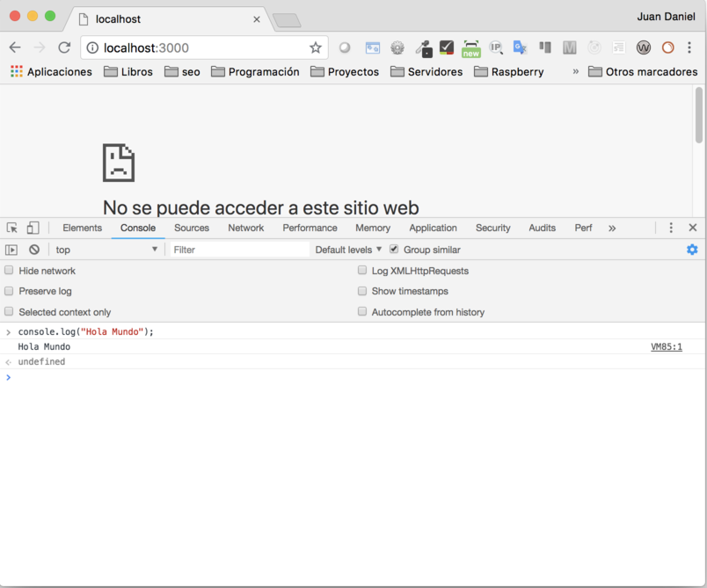Viewport: 707px width, 588px height.
Task: Open DevTools three-dot customize menu
Action: (x=671, y=228)
